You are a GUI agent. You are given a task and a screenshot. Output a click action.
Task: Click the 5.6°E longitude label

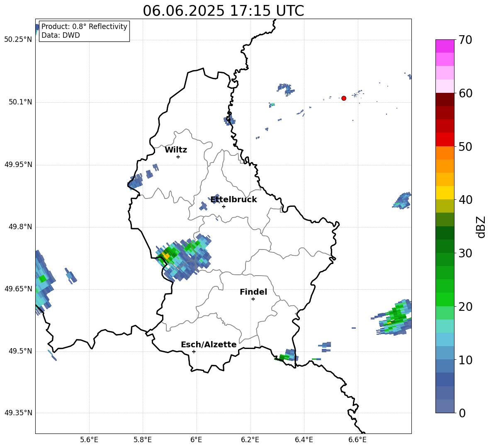(x=89, y=440)
